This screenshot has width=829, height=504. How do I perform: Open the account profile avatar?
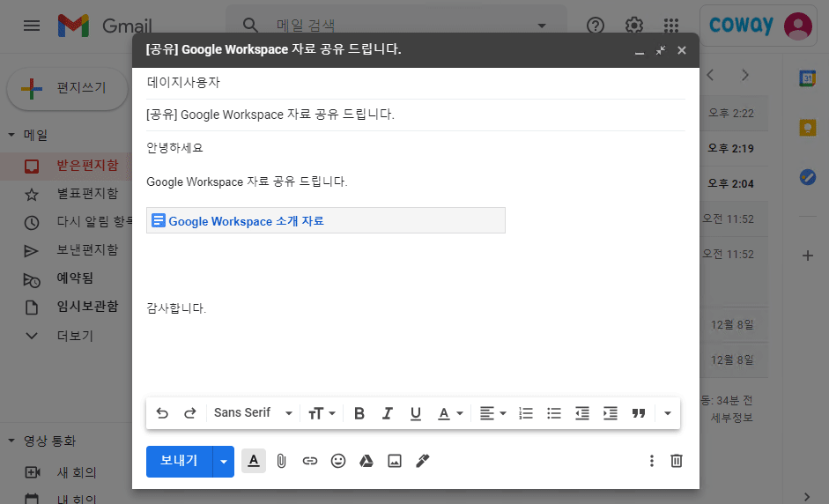798,26
